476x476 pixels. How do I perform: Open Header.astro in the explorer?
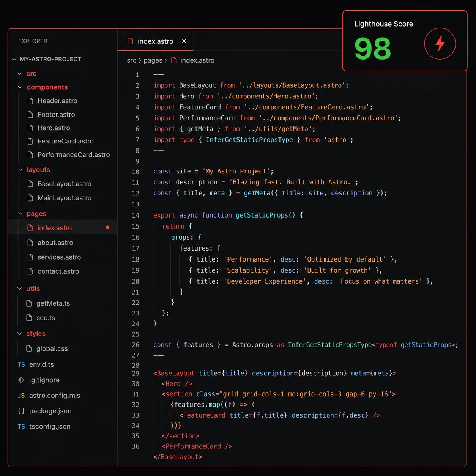57,101
